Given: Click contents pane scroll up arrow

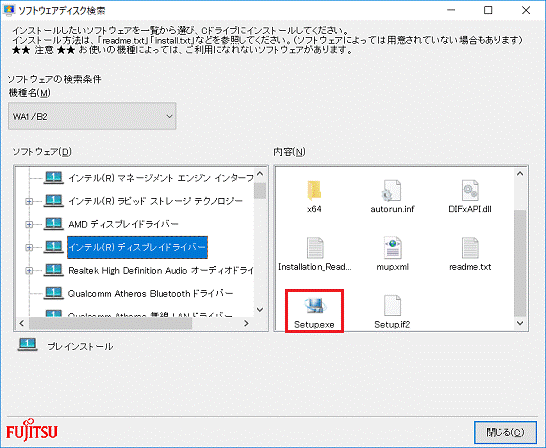Looking at the screenshot, I should tap(520, 173).
